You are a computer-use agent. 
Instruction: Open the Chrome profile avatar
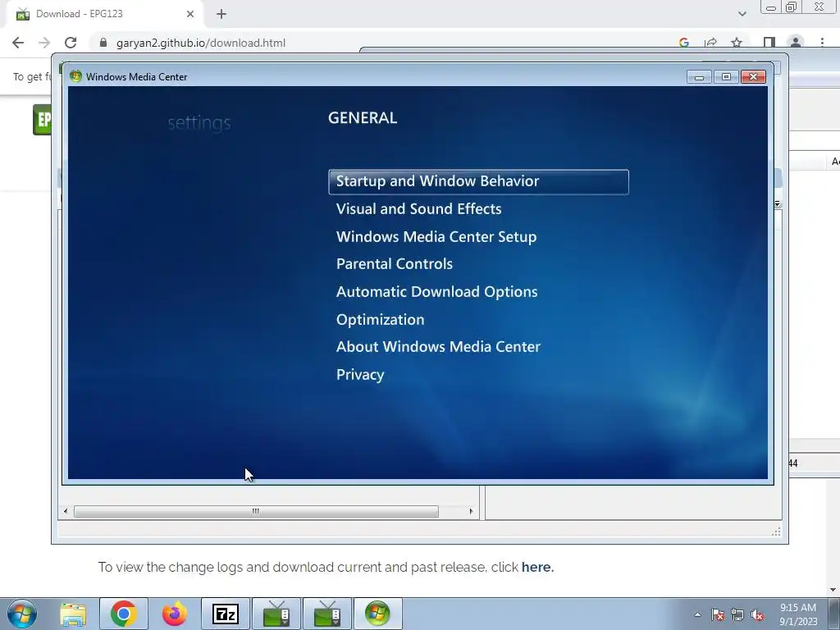(x=796, y=43)
